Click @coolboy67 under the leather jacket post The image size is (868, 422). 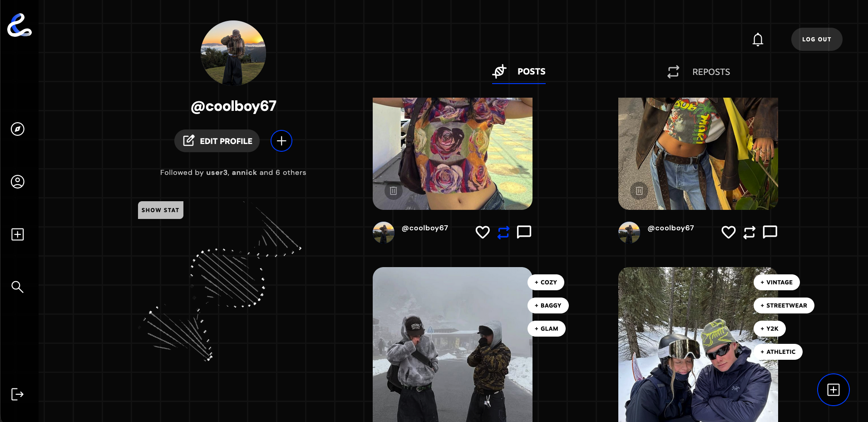(x=671, y=228)
